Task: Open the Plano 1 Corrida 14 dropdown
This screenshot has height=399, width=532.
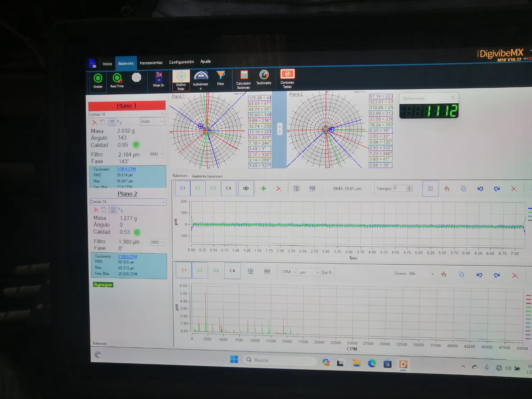Action: (x=127, y=114)
